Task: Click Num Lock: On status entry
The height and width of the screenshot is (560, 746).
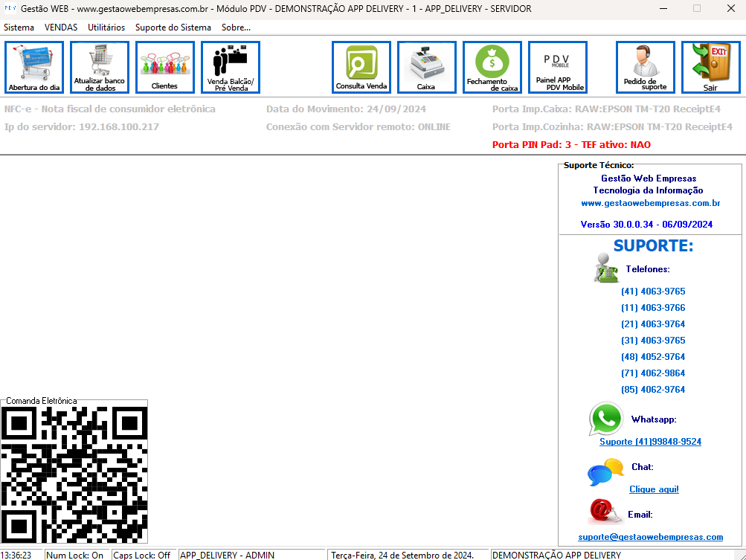Action: 74,556
